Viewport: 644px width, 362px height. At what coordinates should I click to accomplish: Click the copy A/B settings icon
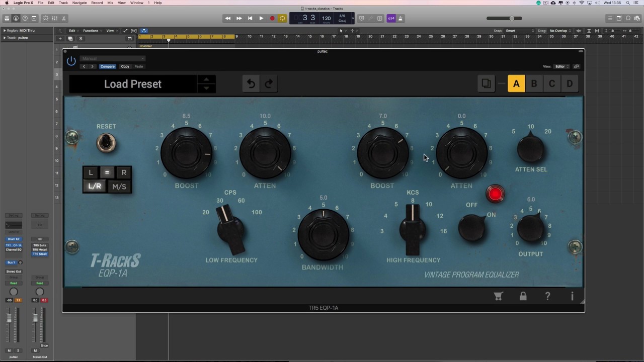point(486,84)
